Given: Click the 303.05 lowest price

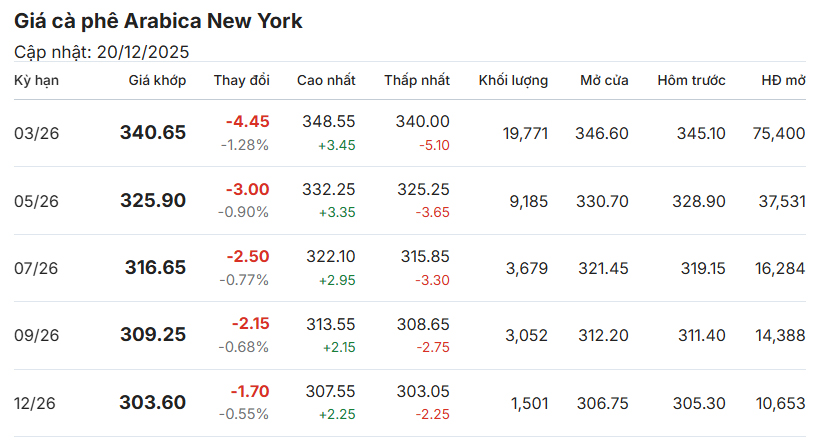Looking at the screenshot, I should point(423,392).
